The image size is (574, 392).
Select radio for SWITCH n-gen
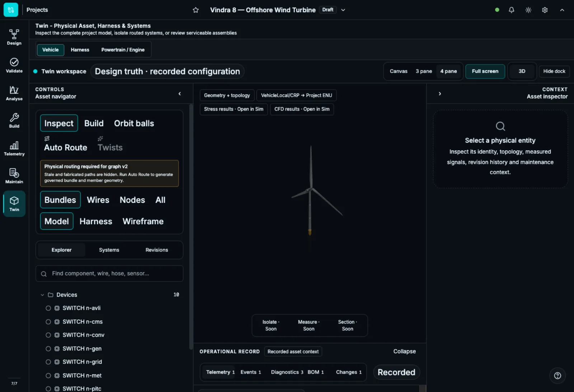[x=48, y=349]
